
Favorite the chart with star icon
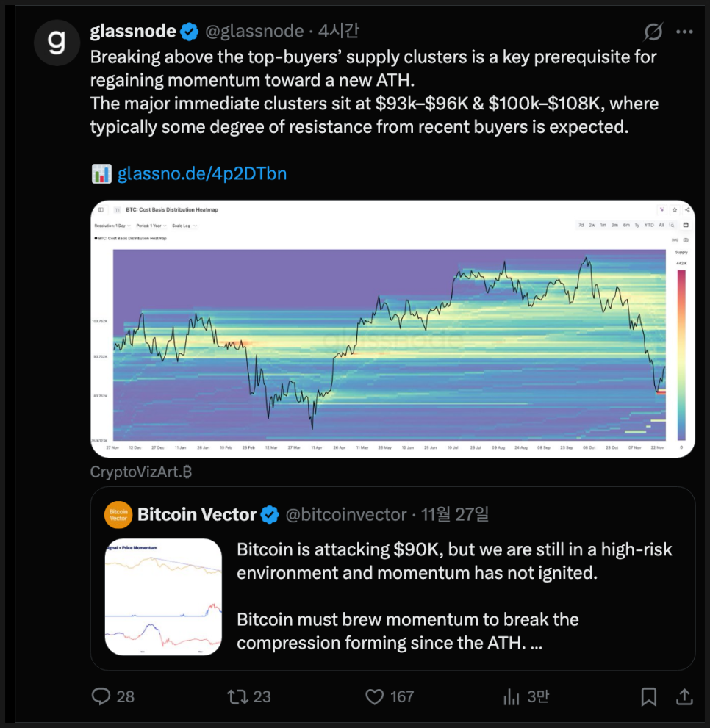(674, 209)
